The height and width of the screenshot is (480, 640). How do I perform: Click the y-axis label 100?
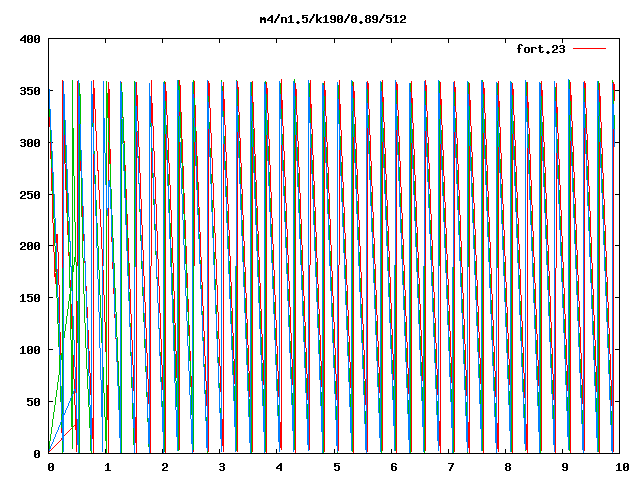(30, 350)
